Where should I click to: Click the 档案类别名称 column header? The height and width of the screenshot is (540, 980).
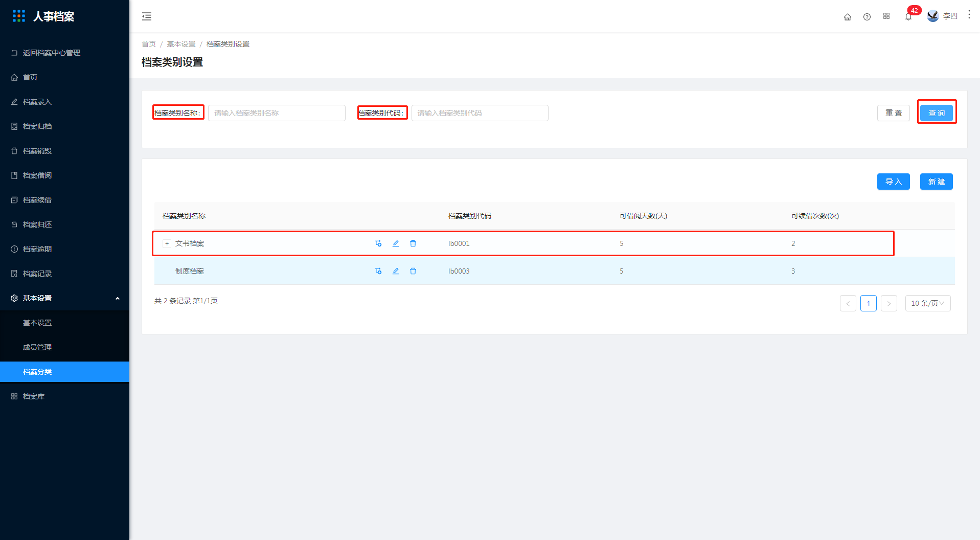click(x=184, y=216)
